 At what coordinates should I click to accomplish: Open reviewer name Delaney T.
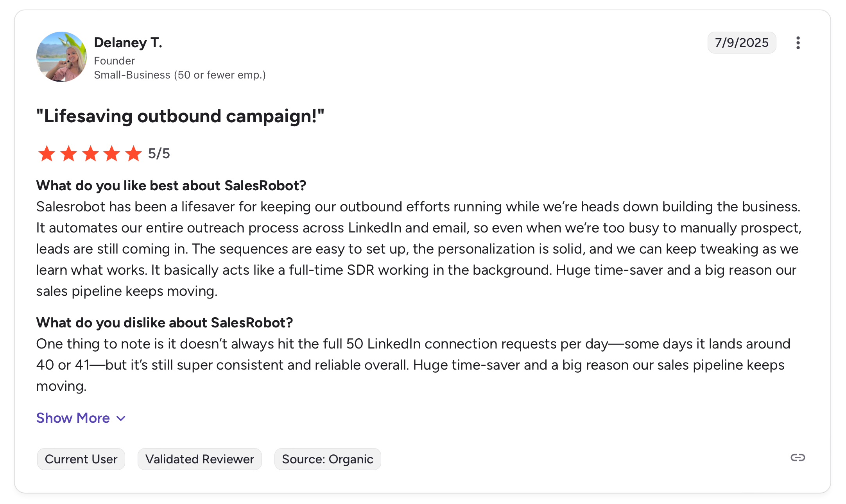(128, 43)
